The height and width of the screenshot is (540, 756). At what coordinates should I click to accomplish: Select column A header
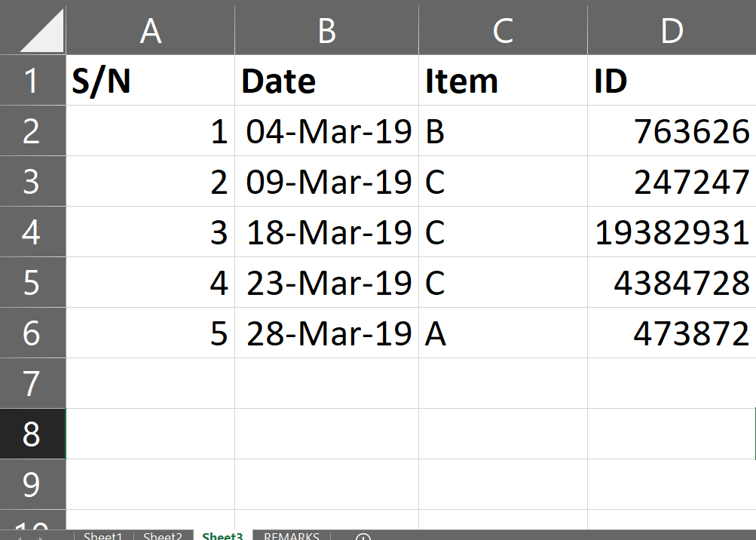click(151, 31)
